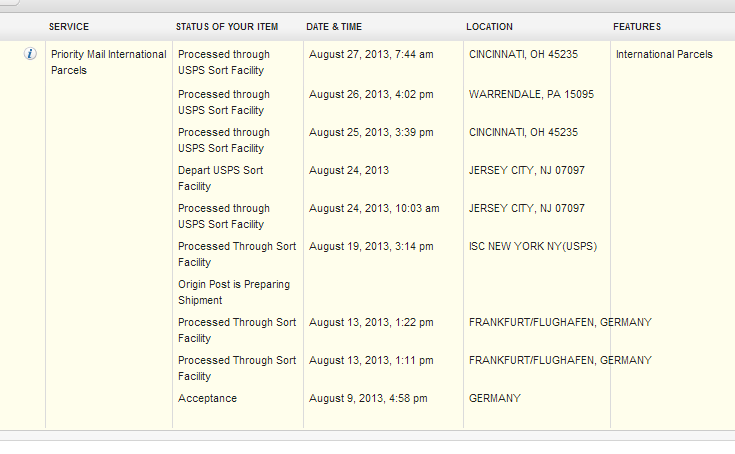Click Origin Post is Preparing Shipment status
Screen dimensions: 735x454
[x=234, y=292]
